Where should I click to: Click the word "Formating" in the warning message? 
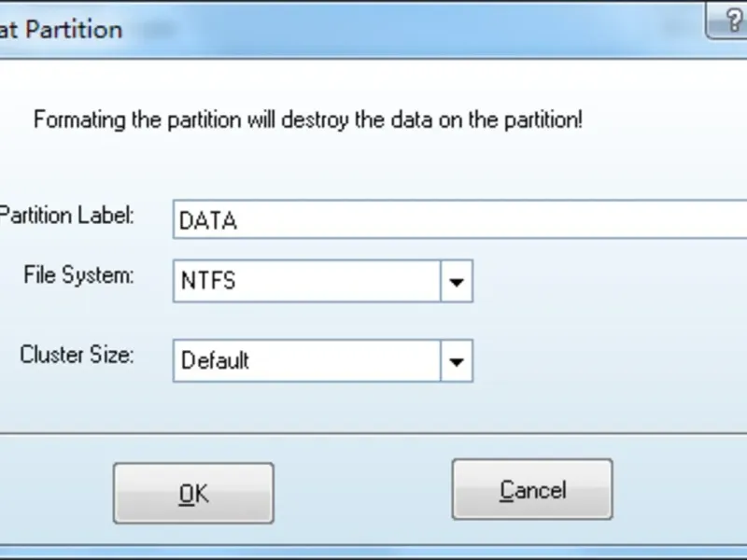[78, 119]
